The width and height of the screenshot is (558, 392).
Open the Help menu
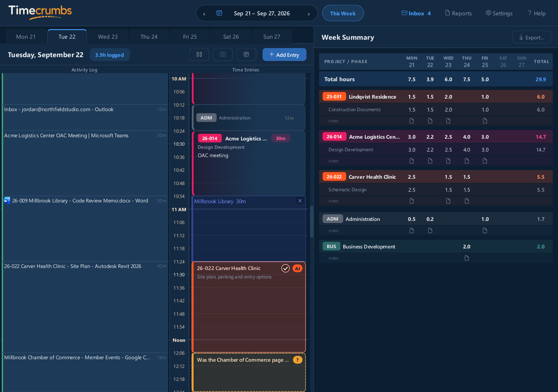click(x=536, y=13)
